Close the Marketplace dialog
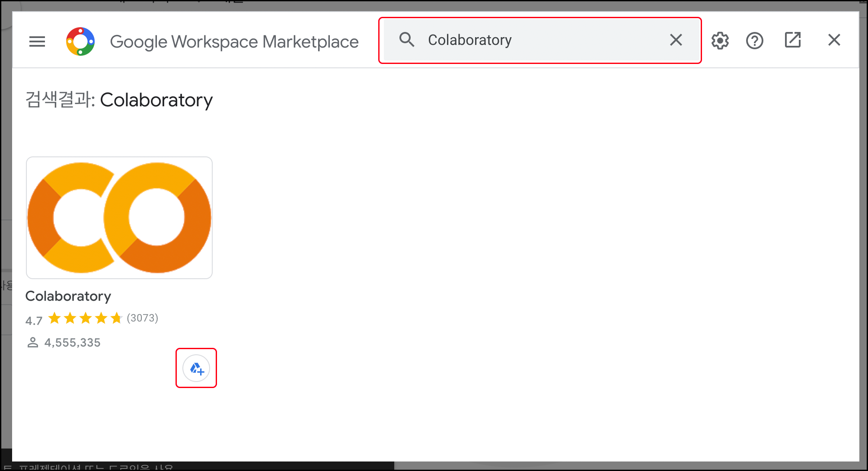Screen dimensions: 868x471 (834, 40)
